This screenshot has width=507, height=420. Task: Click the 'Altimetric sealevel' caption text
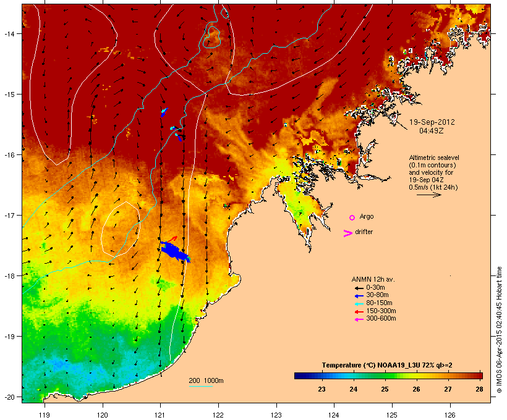coord(434,157)
